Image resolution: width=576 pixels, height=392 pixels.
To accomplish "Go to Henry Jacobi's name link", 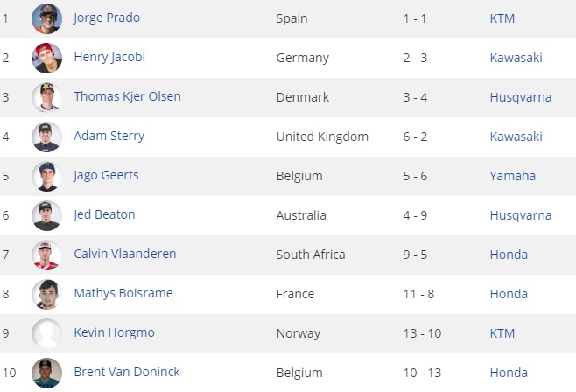I will [109, 57].
